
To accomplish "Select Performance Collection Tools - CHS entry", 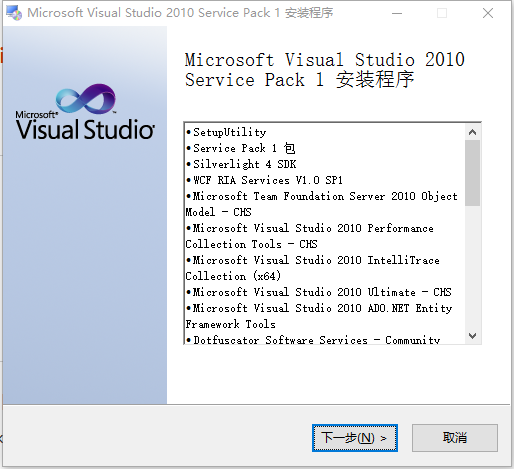I will [310, 236].
